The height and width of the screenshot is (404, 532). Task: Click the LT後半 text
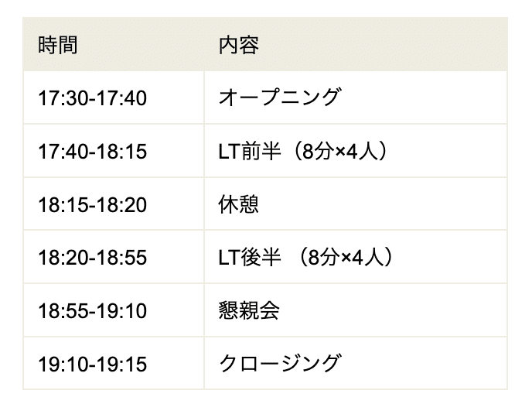coord(247,258)
